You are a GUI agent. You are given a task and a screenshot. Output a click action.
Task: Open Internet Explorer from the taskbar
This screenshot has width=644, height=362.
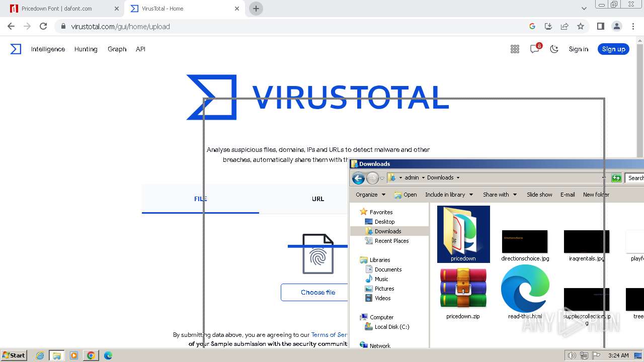(x=40, y=355)
